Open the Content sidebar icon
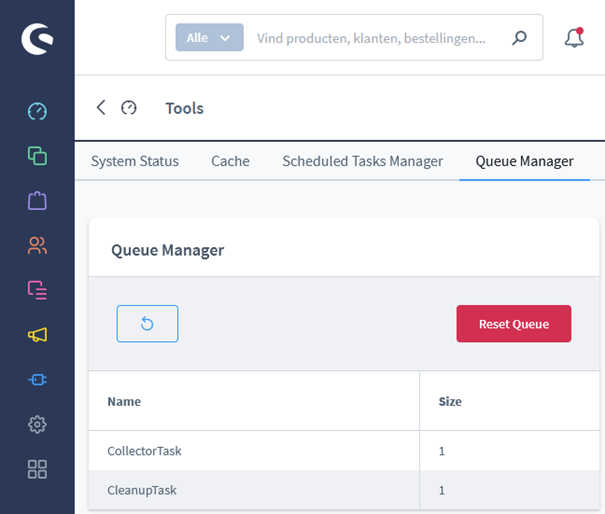605x514 pixels. 37,290
